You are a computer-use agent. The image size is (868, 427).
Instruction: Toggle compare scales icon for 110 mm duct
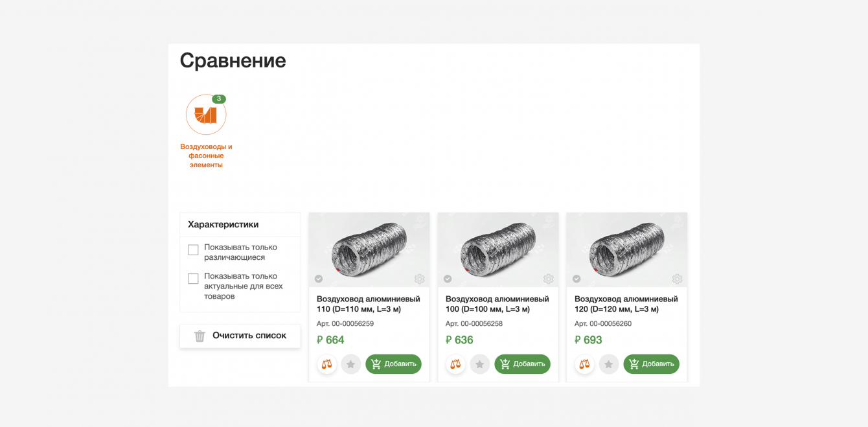(x=326, y=364)
